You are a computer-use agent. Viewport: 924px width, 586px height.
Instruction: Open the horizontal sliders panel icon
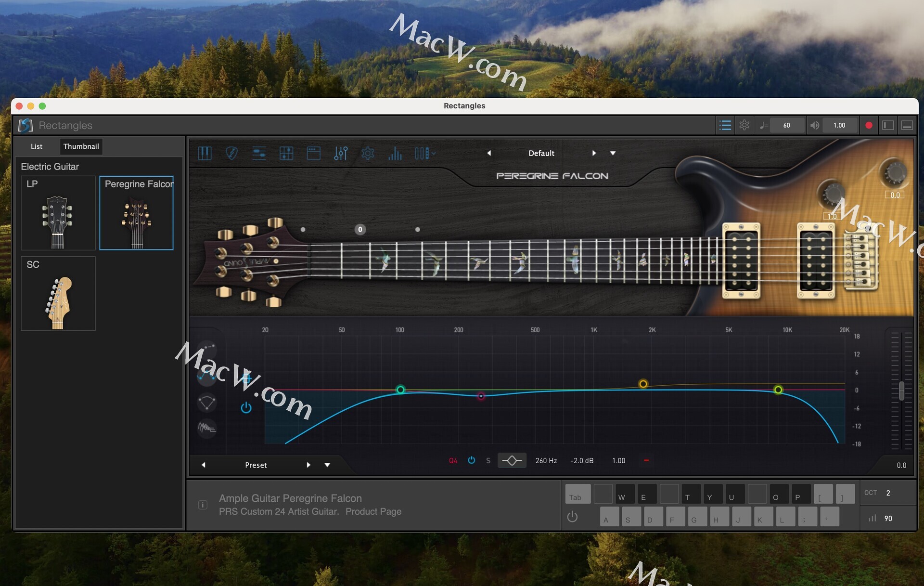[x=259, y=154]
